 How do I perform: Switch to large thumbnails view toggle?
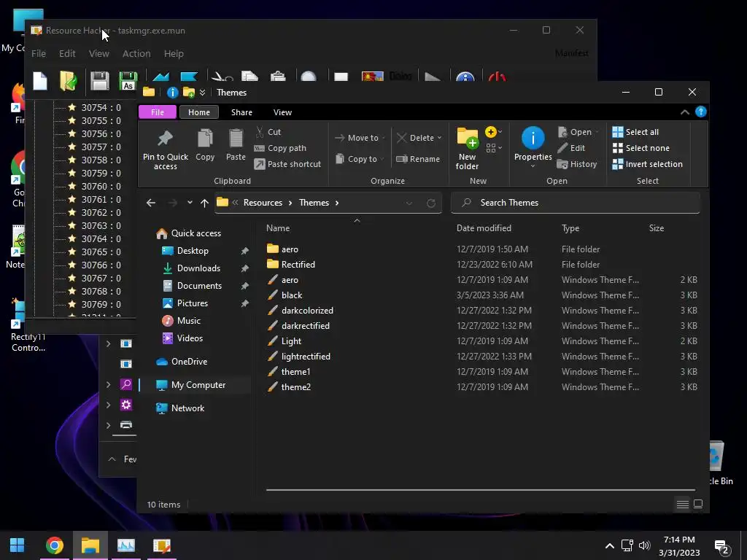point(698,504)
